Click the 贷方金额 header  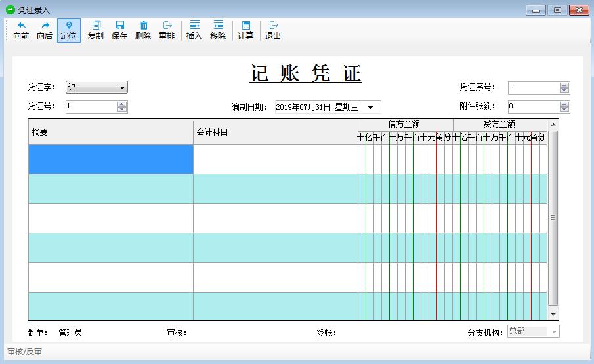[499, 124]
